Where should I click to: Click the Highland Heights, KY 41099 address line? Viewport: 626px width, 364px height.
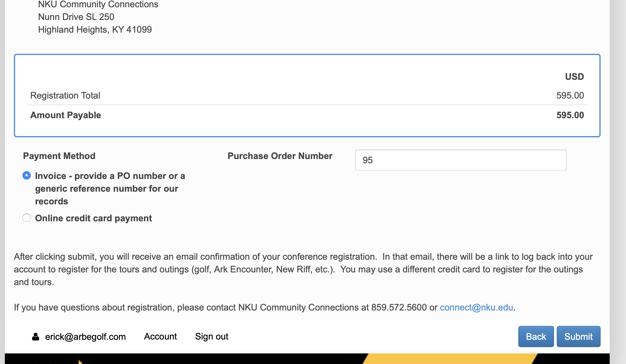95,30
